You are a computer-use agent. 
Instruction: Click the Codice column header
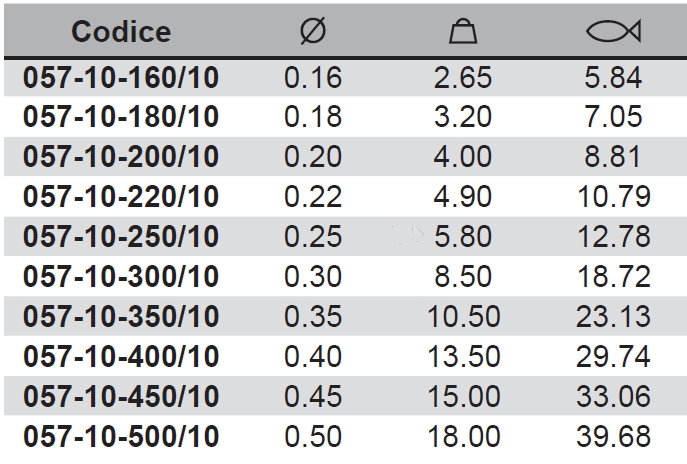121,32
